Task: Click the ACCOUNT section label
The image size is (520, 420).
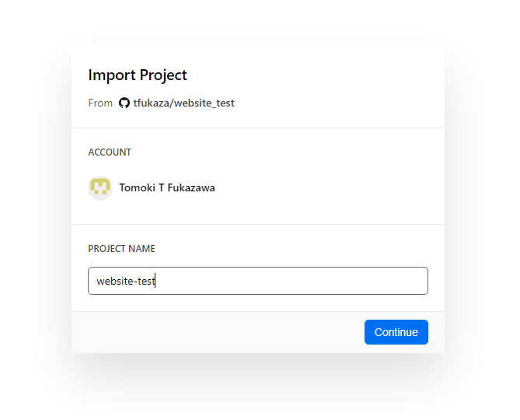Action: pyautogui.click(x=110, y=152)
